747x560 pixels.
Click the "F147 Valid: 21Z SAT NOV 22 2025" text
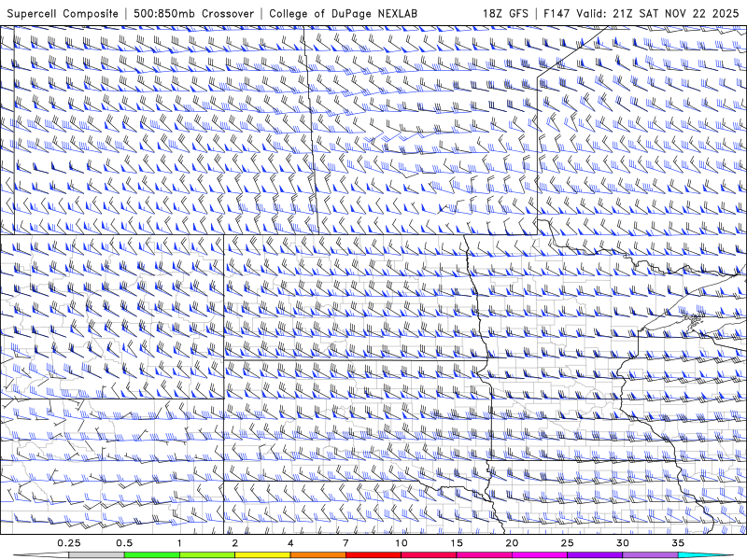tap(641, 13)
